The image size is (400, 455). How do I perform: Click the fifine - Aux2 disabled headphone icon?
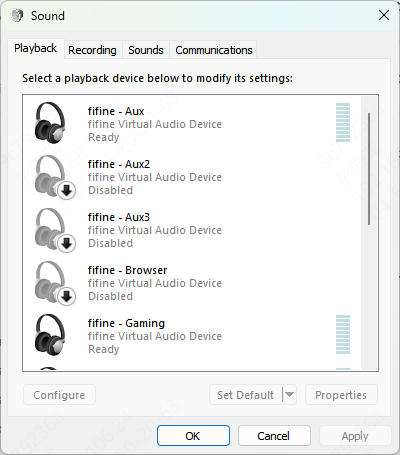(55, 177)
